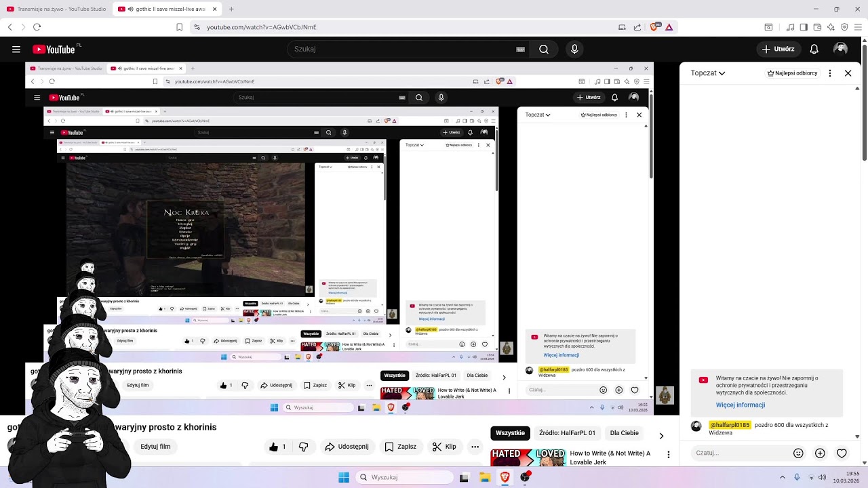Close the live chat panel

[848, 73]
